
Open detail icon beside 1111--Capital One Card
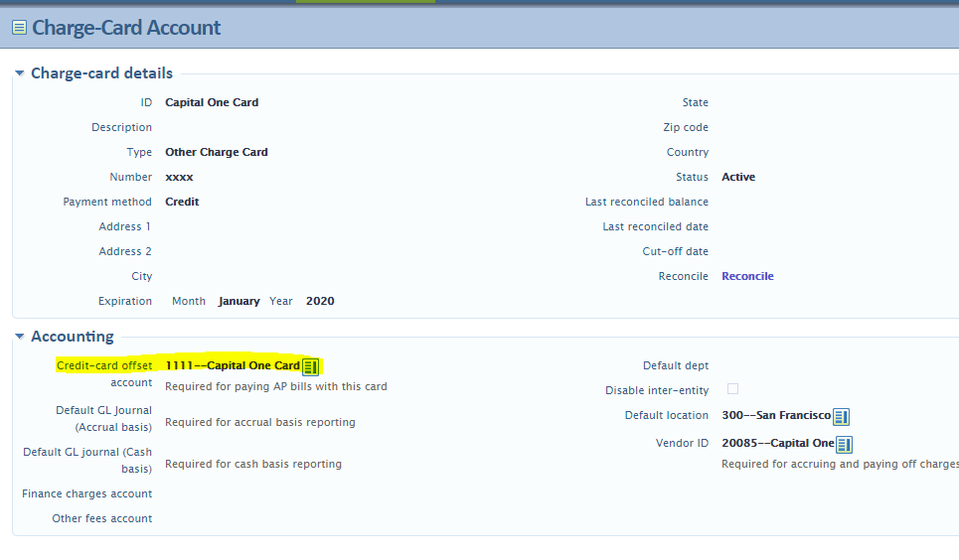[x=311, y=366]
